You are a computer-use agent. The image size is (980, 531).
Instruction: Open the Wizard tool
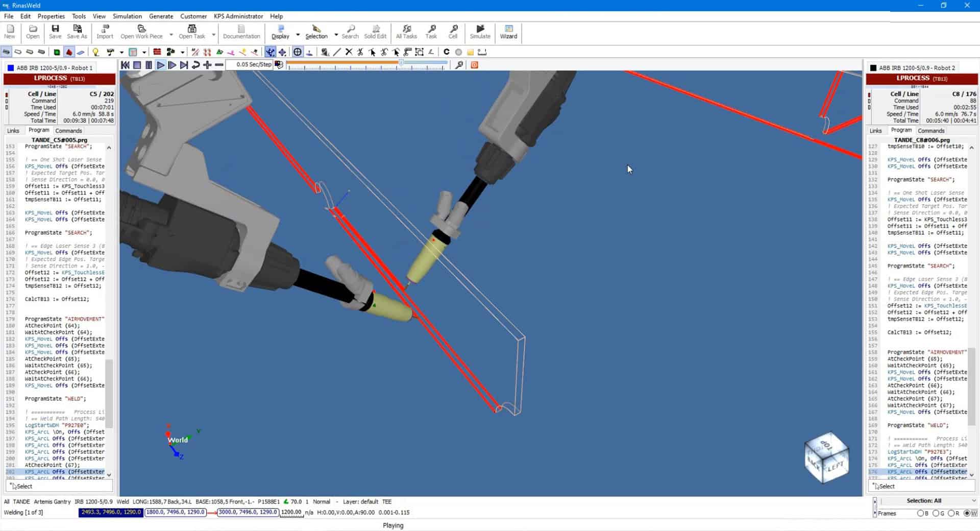tap(508, 32)
